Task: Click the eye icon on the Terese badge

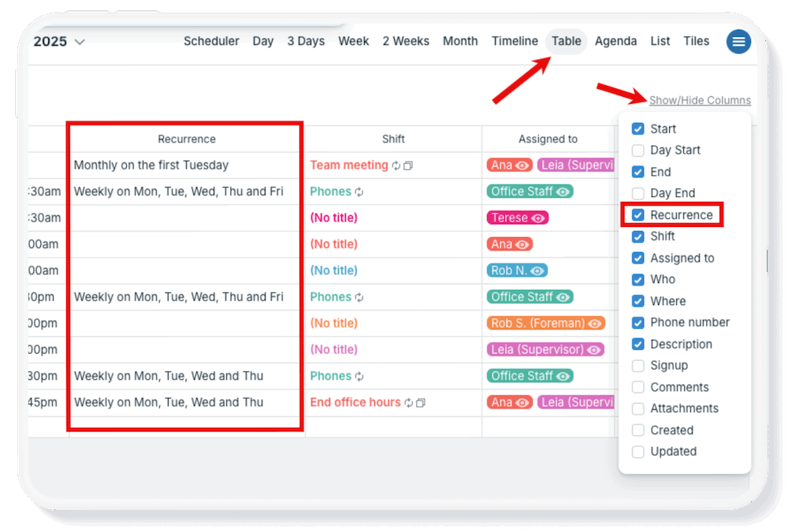Action: pos(538,217)
